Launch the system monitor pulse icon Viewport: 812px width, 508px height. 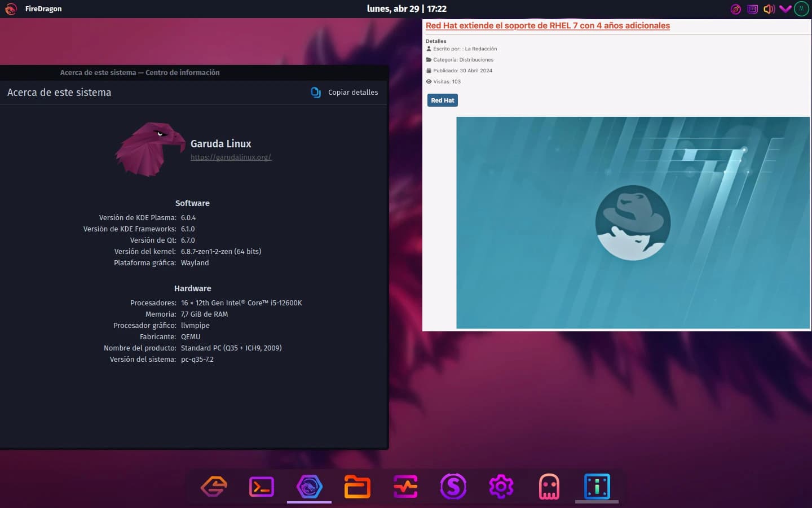(x=405, y=487)
